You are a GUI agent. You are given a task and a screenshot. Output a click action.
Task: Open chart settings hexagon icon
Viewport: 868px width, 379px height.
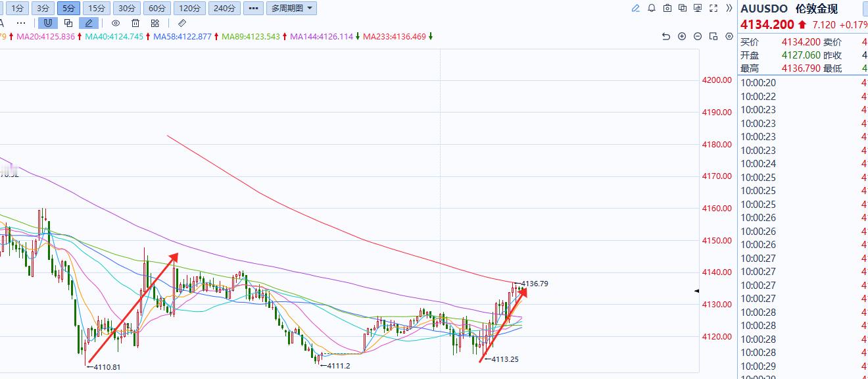pos(729,37)
